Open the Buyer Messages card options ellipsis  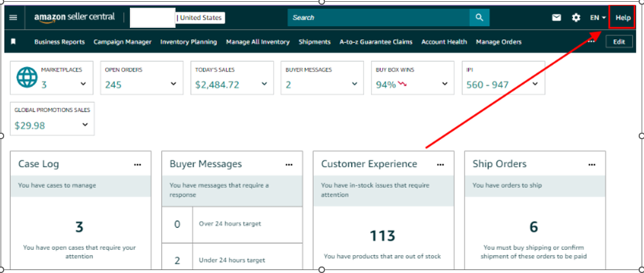289,165
